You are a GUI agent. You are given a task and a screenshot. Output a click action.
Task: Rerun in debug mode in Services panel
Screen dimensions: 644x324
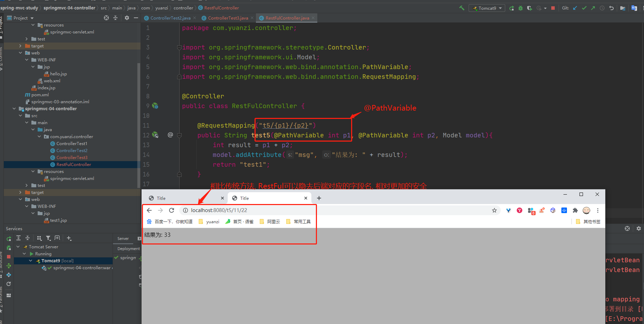coord(9,248)
